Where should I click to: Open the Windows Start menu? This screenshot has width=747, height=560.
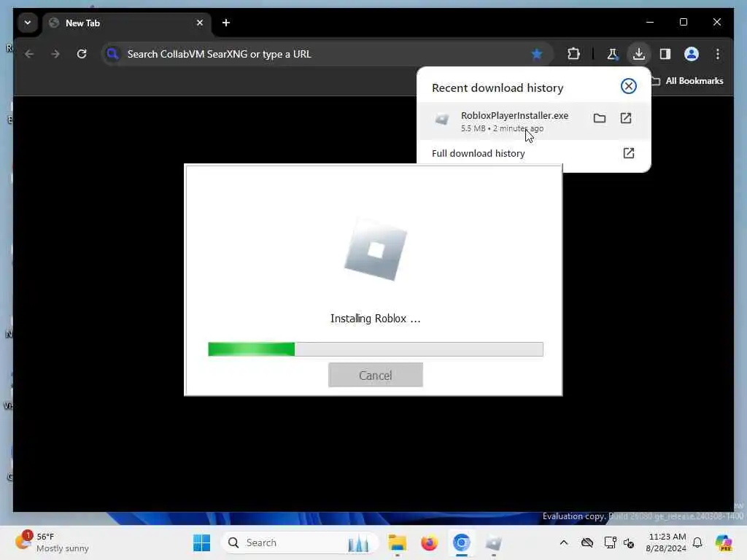tap(201, 542)
